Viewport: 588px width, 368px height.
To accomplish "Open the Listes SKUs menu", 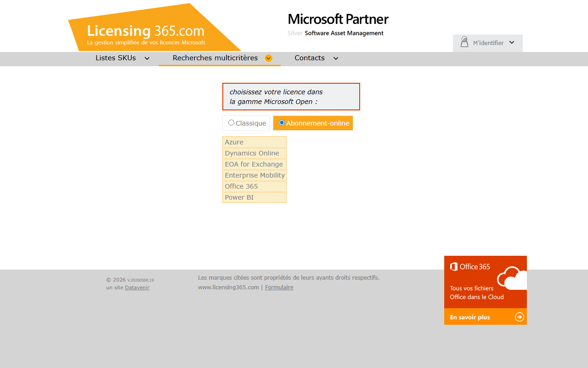I will (116, 58).
